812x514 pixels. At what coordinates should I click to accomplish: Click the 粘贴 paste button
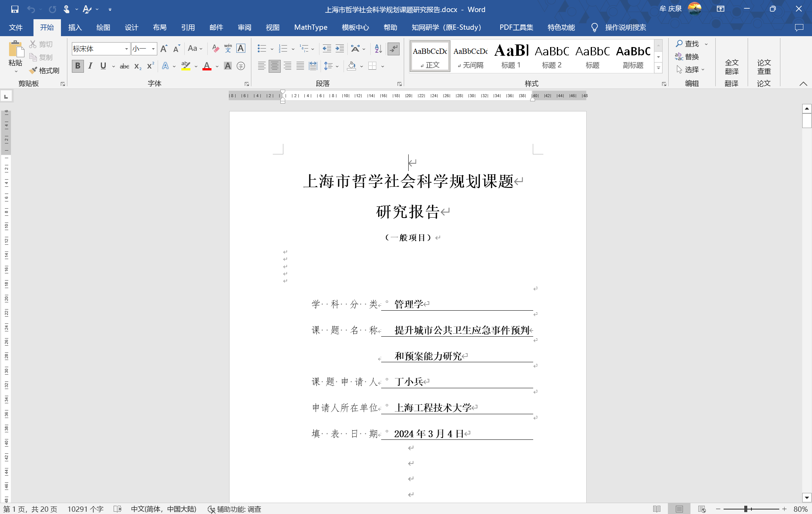point(15,56)
